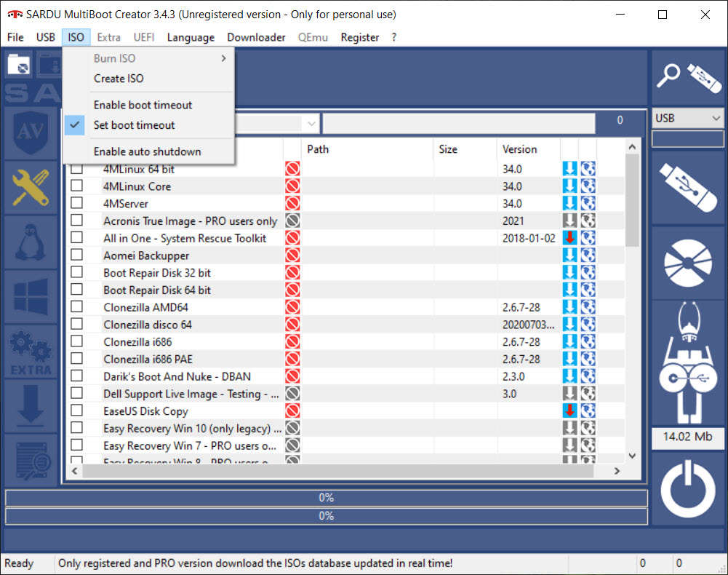Open the Downloader menu
Image resolution: width=728 pixels, height=575 pixels.
point(256,37)
